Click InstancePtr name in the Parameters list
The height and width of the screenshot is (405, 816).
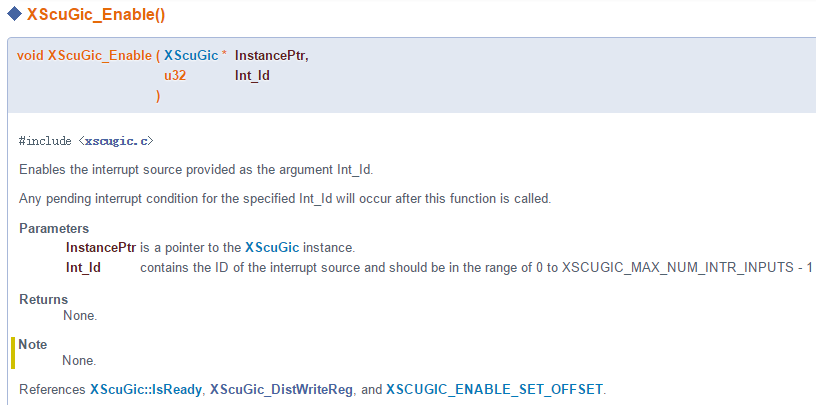tap(100, 247)
